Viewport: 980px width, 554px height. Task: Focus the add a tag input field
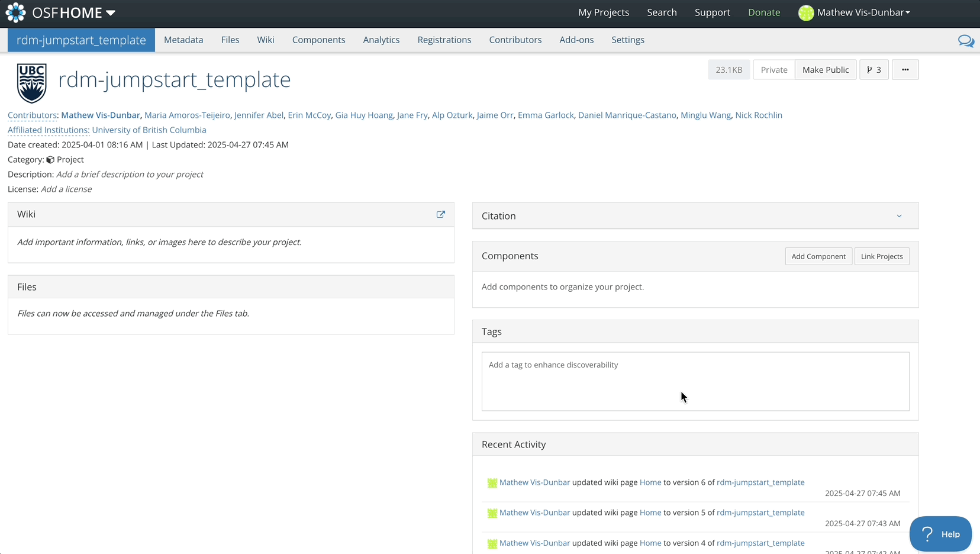[x=695, y=381]
